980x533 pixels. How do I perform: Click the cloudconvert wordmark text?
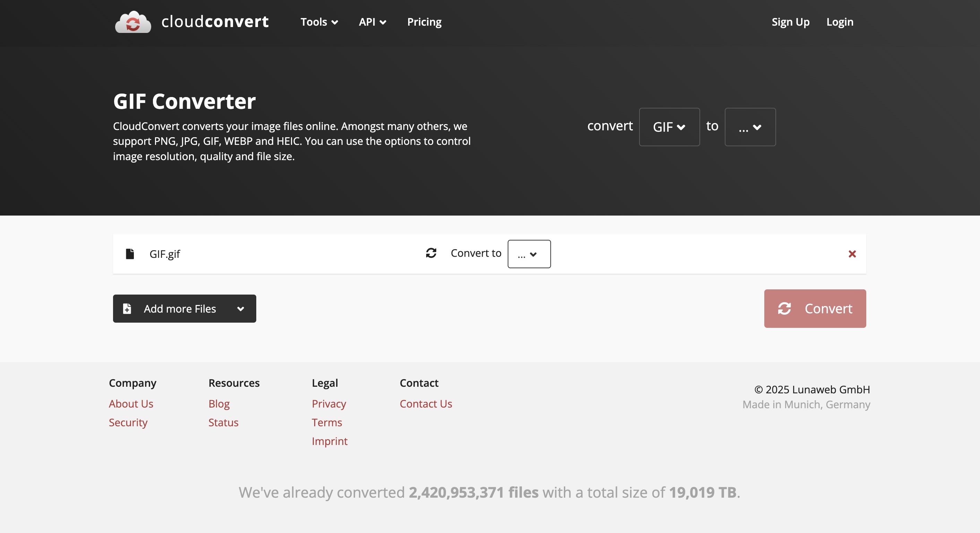point(215,22)
